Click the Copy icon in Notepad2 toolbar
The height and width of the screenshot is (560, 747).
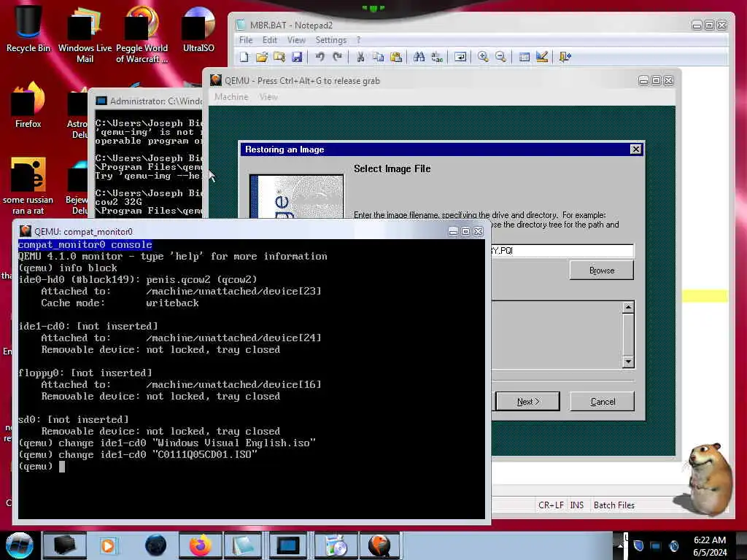[x=379, y=57]
